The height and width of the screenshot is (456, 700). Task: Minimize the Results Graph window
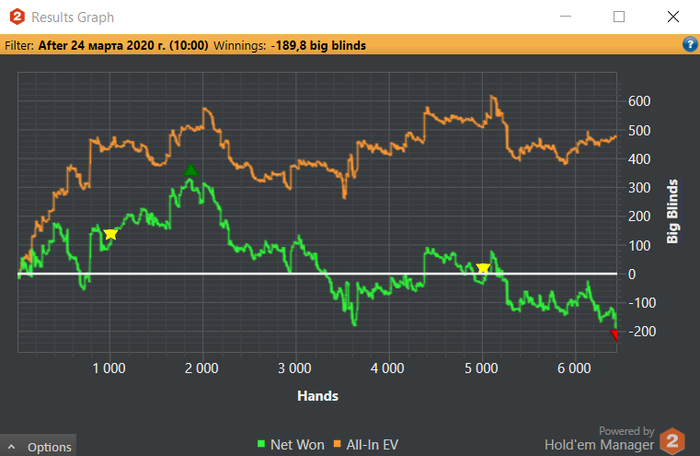[x=566, y=17]
